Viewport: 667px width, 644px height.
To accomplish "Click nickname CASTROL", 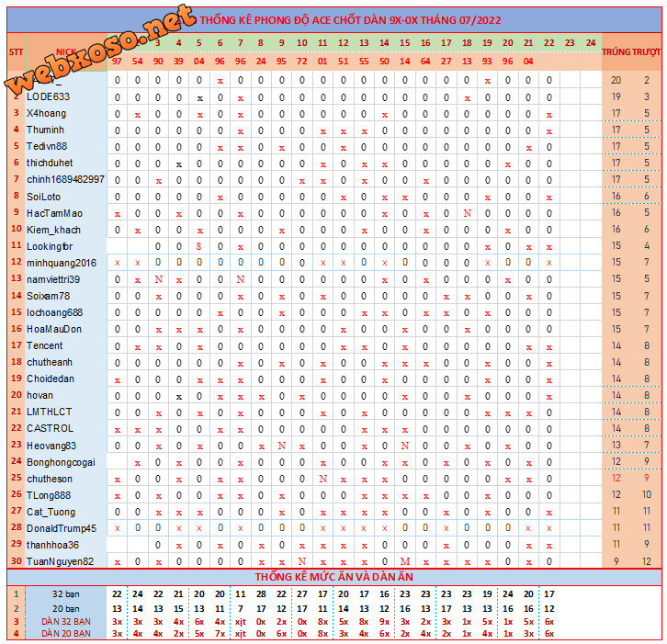I will tap(50, 428).
